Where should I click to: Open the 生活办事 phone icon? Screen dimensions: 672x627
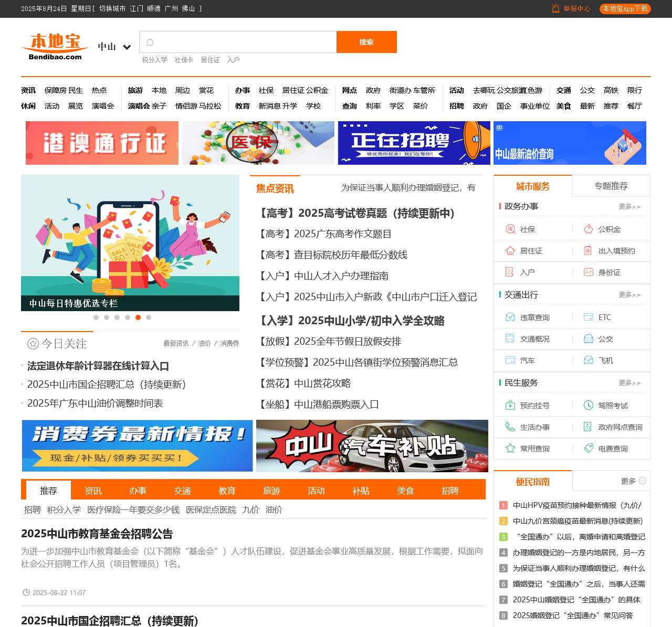pos(510,427)
